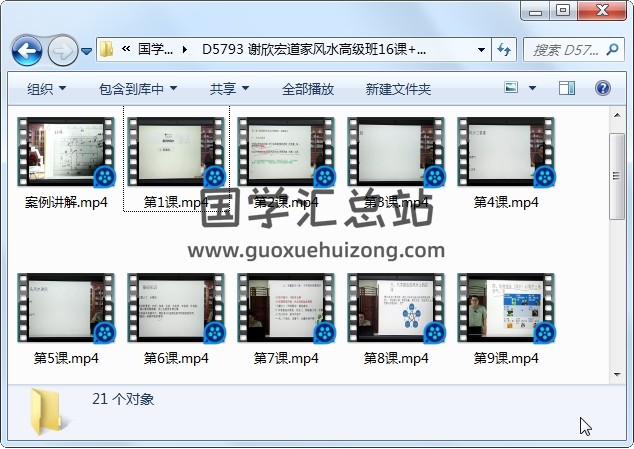The image size is (634, 449).
Task: Click the refresh button beside address bar
Action: pos(504,49)
